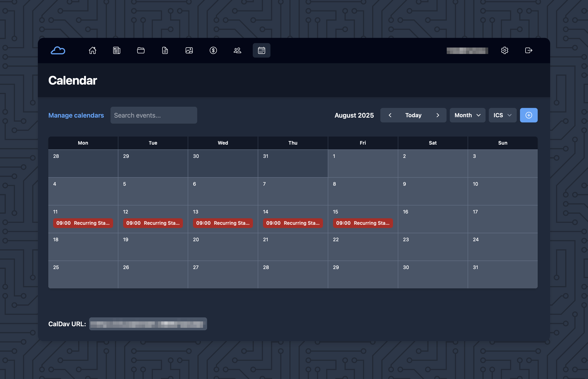Open the Home dashboard icon
The height and width of the screenshot is (379, 588).
[93, 51]
